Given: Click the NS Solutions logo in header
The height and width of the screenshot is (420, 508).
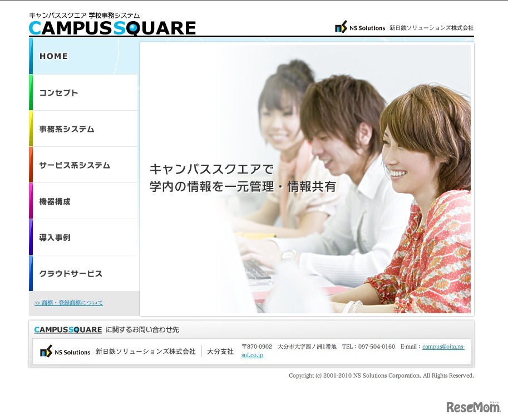Looking at the screenshot, I should [360, 27].
